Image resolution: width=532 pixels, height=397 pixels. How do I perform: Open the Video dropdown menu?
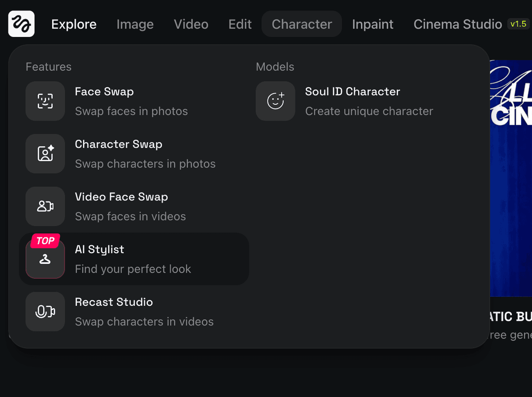click(x=191, y=24)
